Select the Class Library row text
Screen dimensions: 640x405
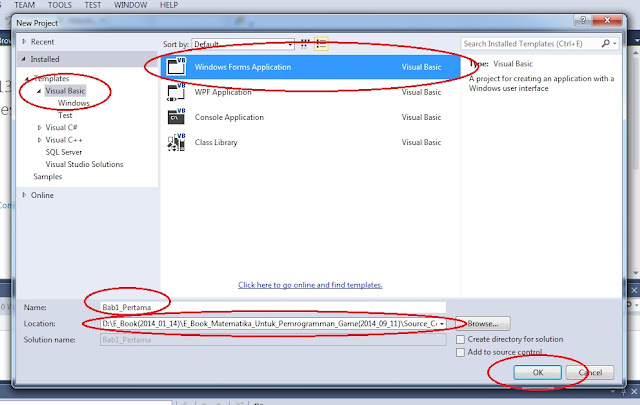216,142
